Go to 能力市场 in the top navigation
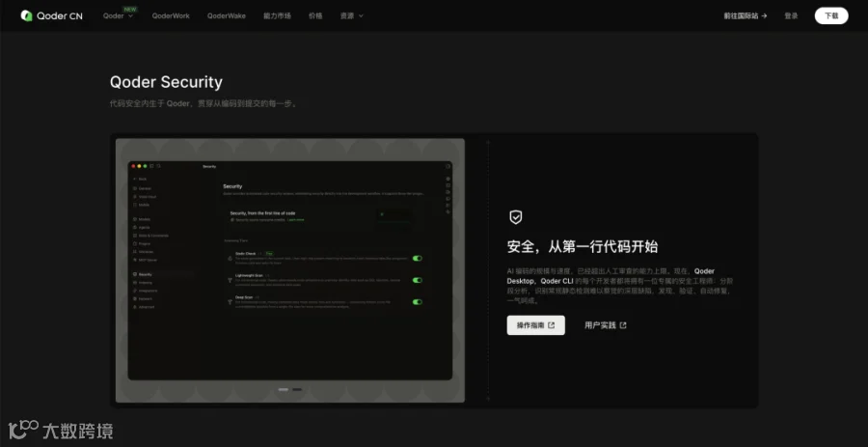This screenshot has width=868, height=447. (278, 16)
